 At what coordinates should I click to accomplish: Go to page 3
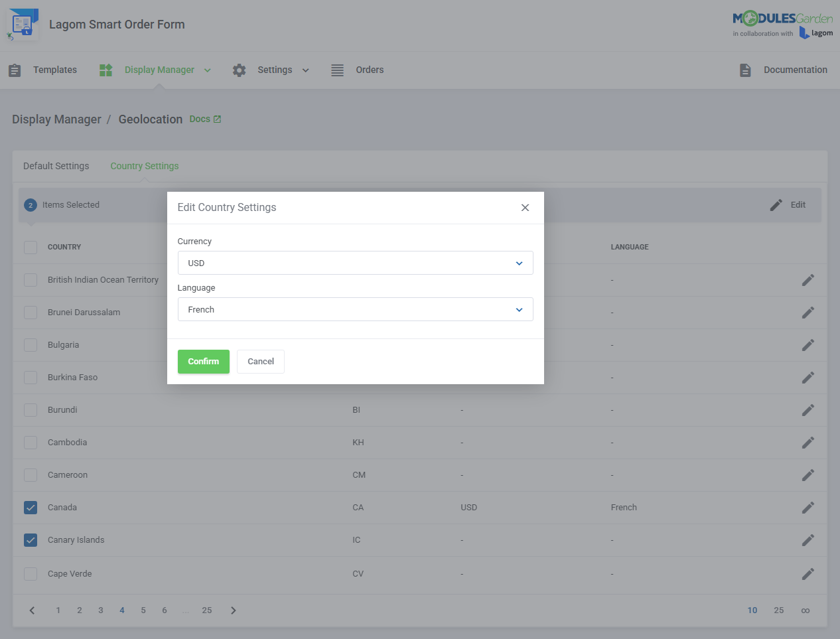click(101, 610)
